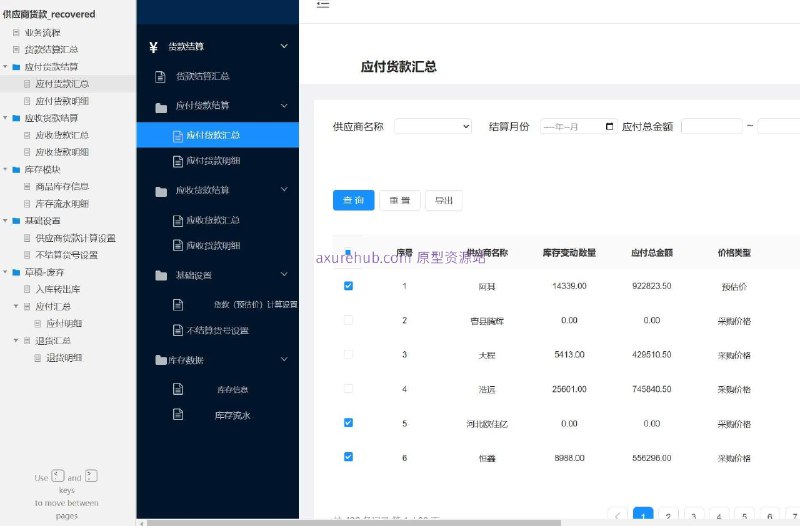Open 应付明细 page in tree

click(64, 323)
